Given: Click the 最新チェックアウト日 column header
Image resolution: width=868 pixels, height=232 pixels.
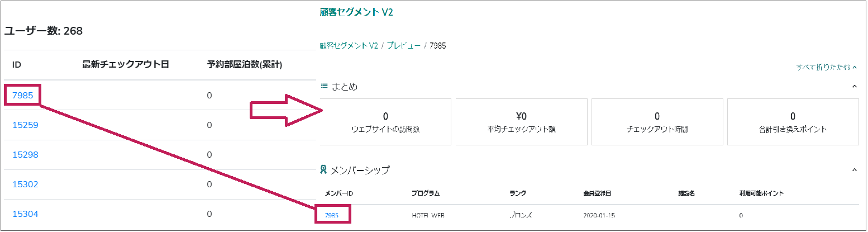Looking at the screenshot, I should coord(126,65).
